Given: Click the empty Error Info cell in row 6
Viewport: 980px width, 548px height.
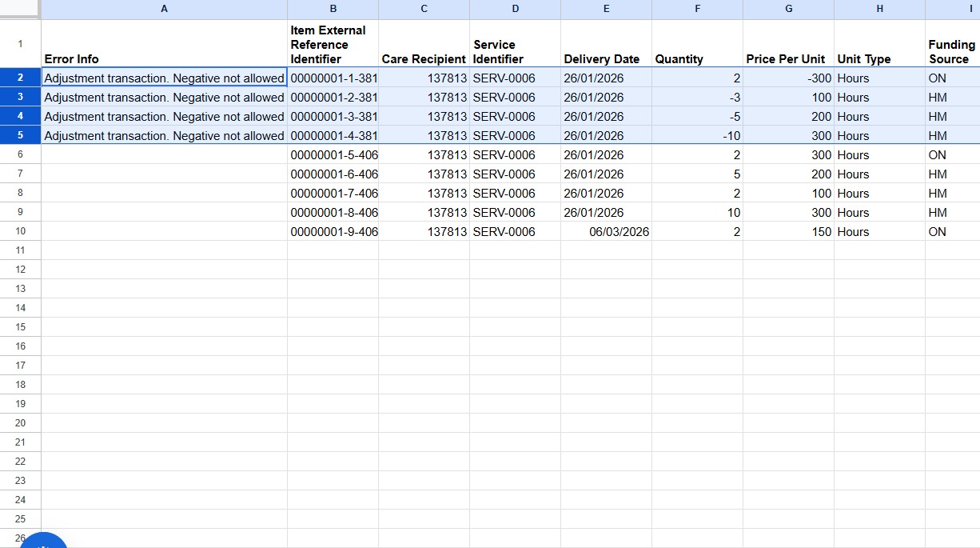Looking at the screenshot, I should 164,155.
